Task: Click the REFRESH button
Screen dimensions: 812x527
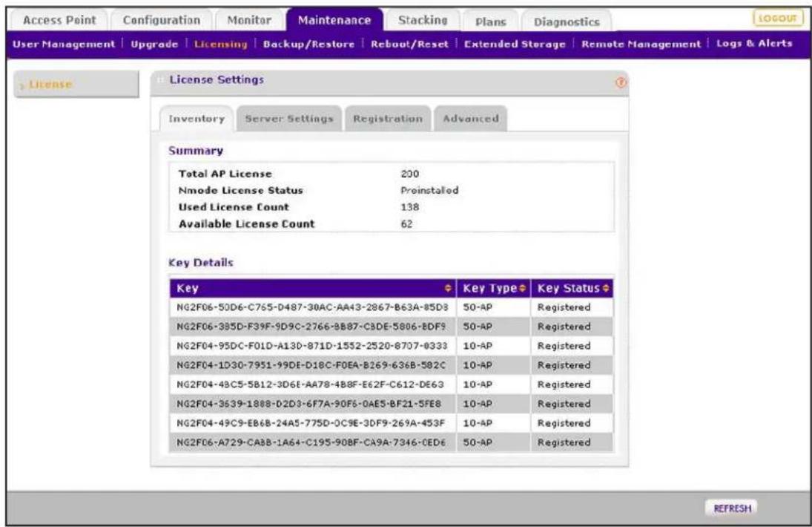Action: (x=732, y=508)
